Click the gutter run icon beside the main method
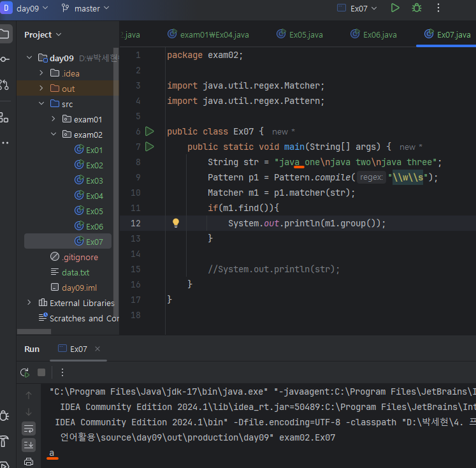 150,147
